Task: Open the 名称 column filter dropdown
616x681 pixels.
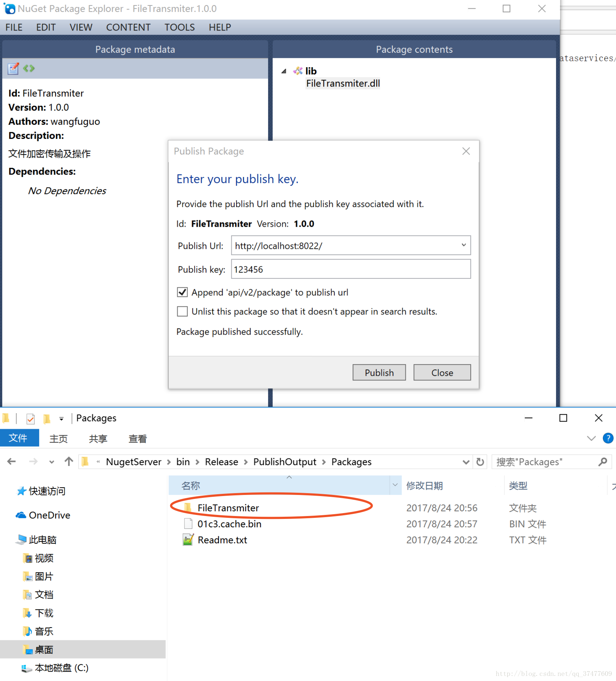Action: [x=395, y=485]
